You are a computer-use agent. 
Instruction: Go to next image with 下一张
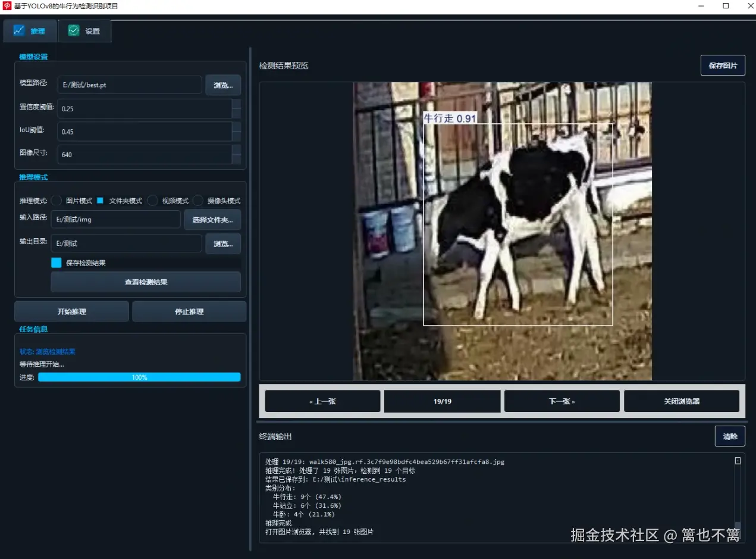click(x=561, y=401)
